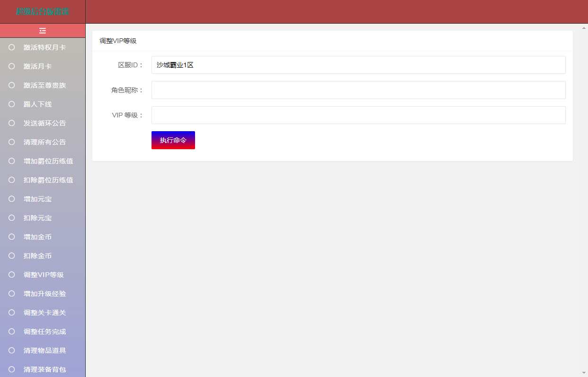The height and width of the screenshot is (377, 588).
Task: Click the VIP等级 input field
Action: click(x=358, y=115)
